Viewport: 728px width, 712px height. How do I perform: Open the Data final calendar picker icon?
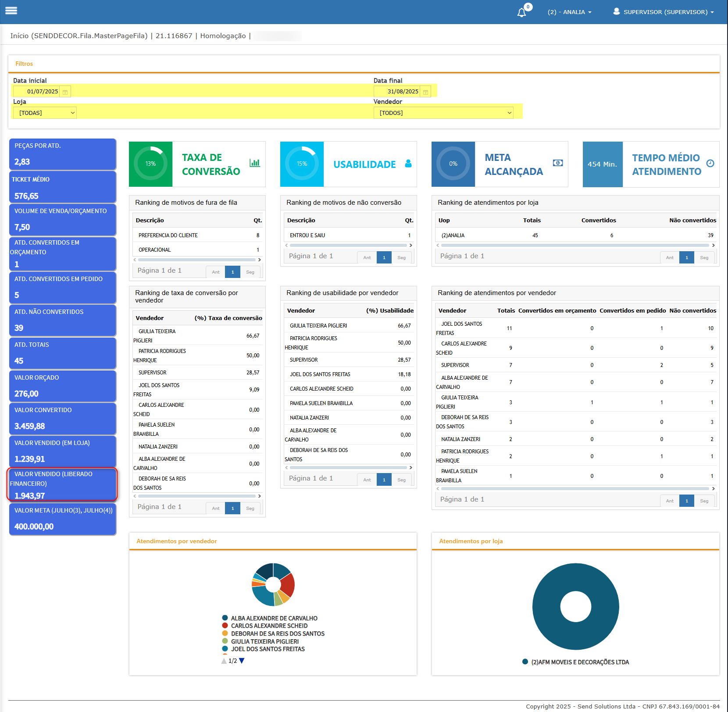[x=425, y=92]
